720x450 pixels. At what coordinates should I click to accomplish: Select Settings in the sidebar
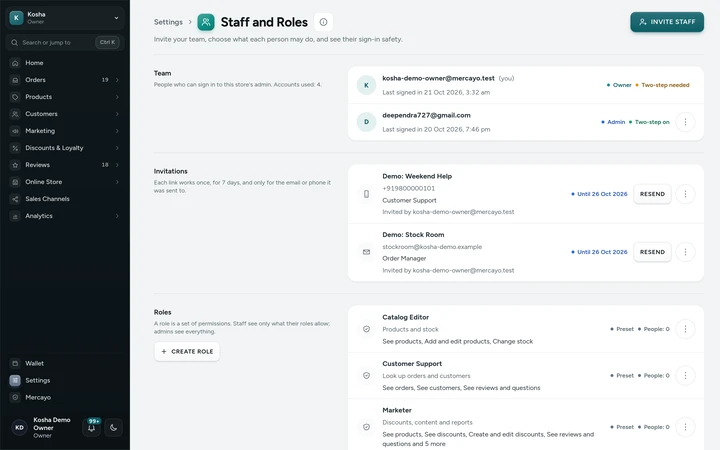(x=65, y=380)
